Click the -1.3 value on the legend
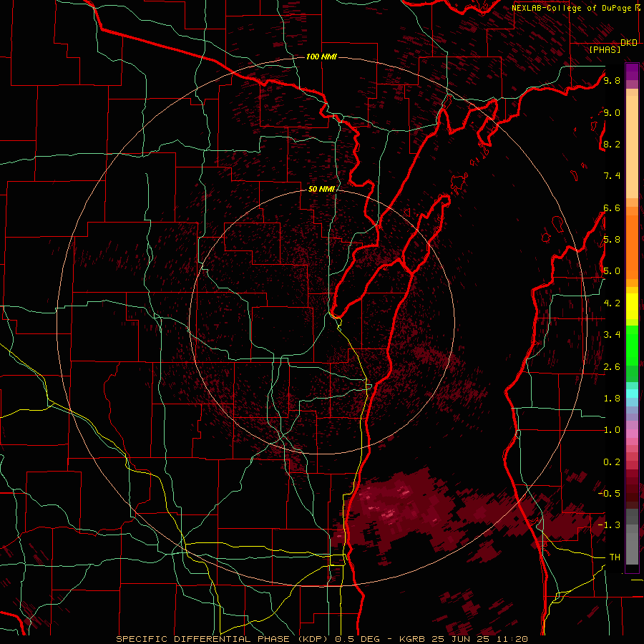 click(x=610, y=525)
